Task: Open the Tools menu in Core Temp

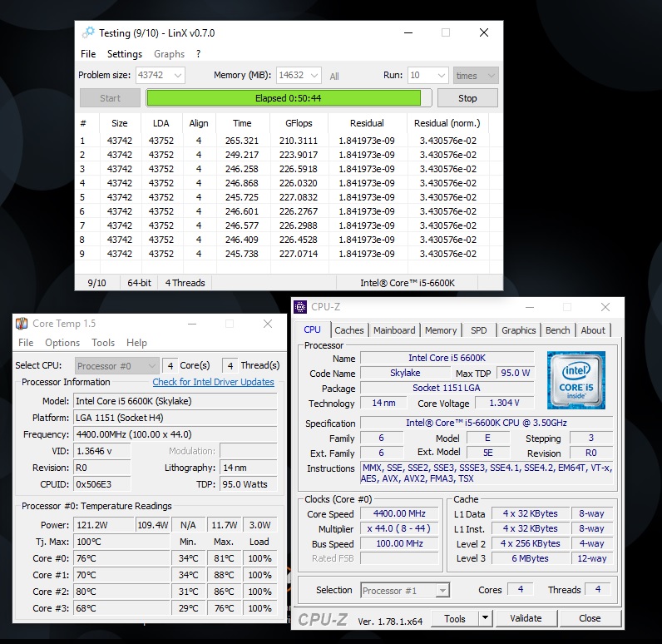Action: [x=103, y=343]
